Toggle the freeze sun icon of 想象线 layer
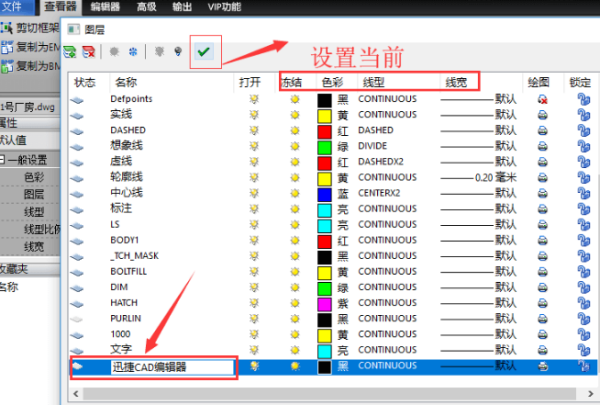The image size is (600, 405). (295, 146)
